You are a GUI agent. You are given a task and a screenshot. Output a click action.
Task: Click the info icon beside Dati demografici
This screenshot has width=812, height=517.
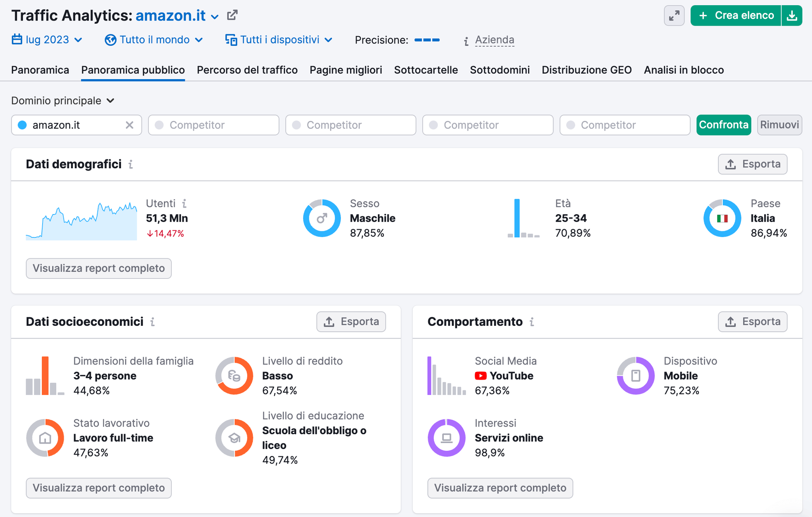tap(131, 164)
